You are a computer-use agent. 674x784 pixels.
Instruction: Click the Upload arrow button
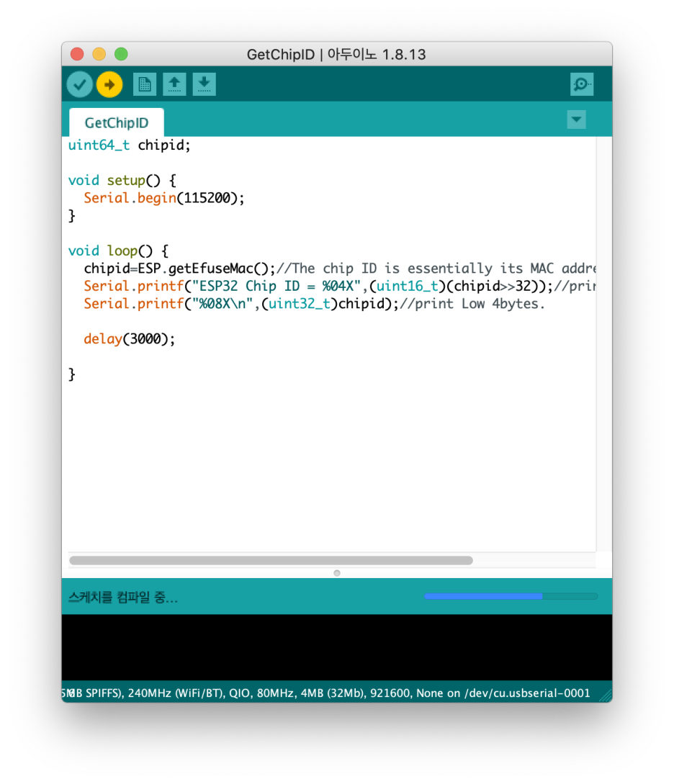109,84
